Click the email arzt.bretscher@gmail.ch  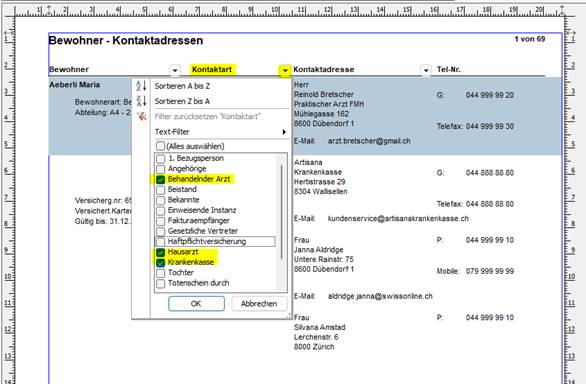pos(369,141)
